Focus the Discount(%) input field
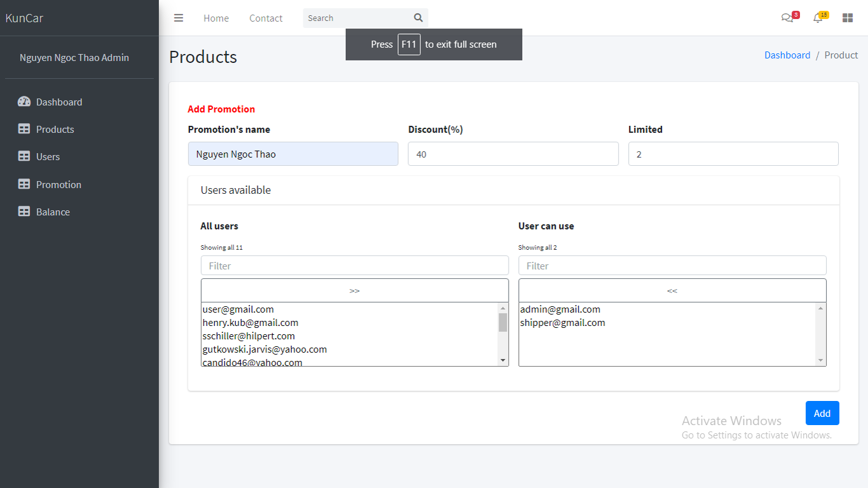This screenshot has height=488, width=868. click(513, 154)
